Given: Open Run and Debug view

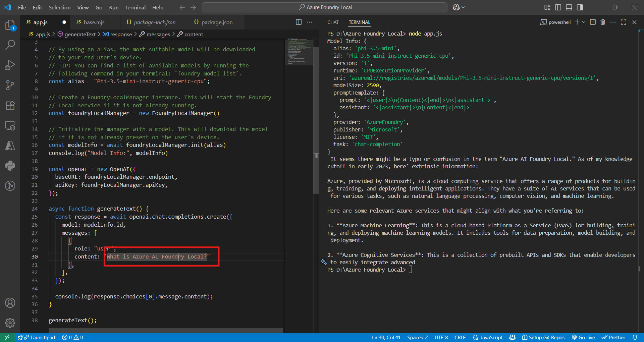Looking at the screenshot, I should pyautogui.click(x=10, y=65).
